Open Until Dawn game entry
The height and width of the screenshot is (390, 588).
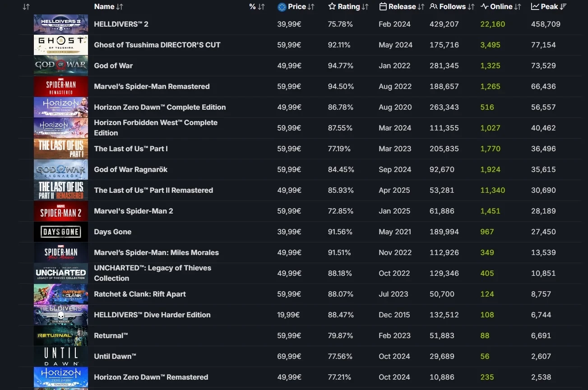click(115, 357)
